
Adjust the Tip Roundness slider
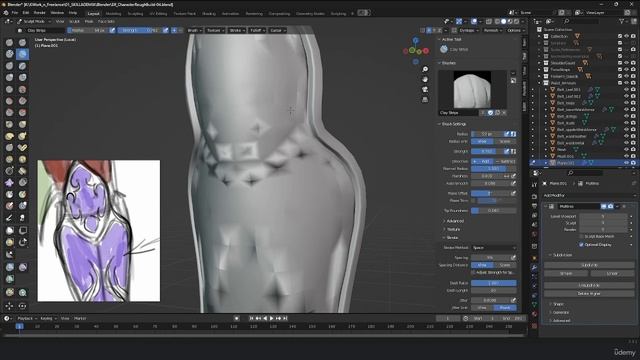point(494,211)
